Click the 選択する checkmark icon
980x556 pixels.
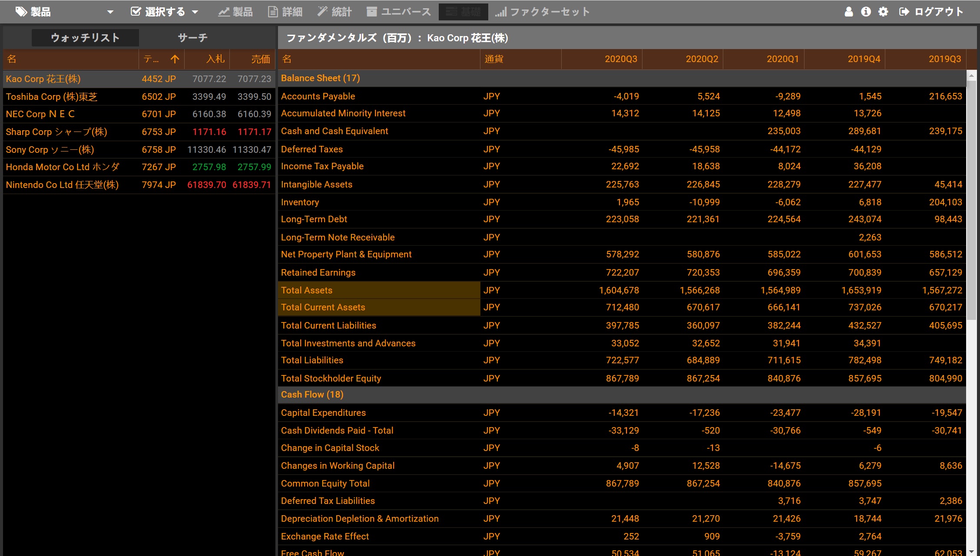click(136, 12)
